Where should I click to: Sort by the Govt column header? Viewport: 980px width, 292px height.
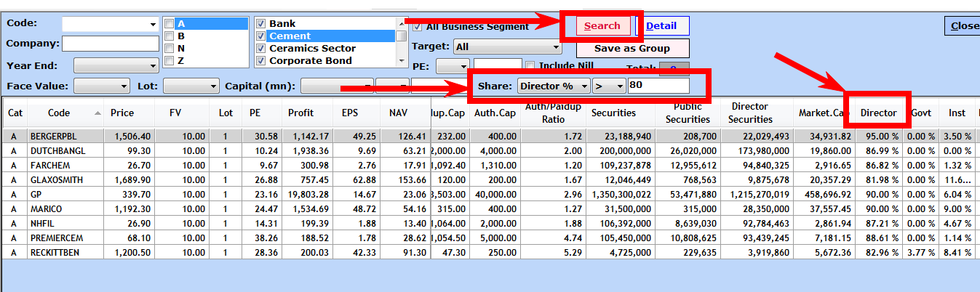[x=921, y=113]
